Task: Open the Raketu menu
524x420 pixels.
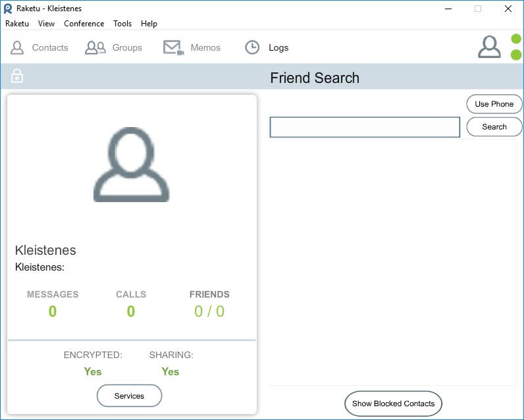Action: (17, 24)
